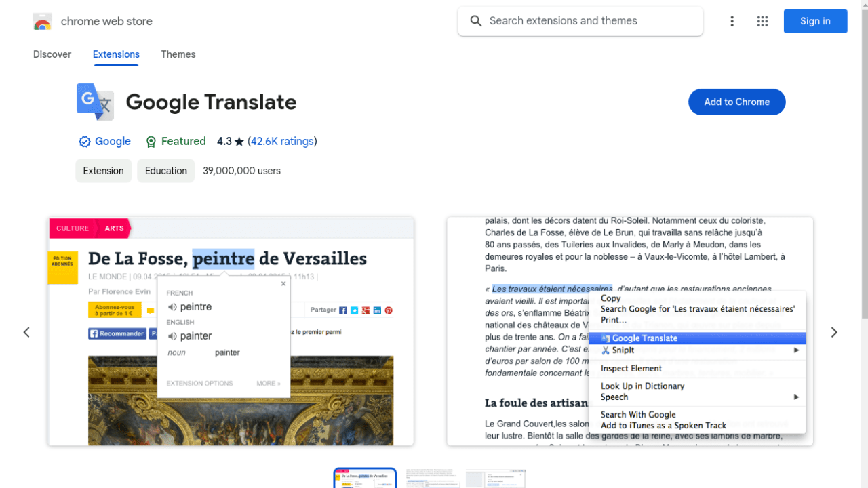Viewport: 868px width, 488px height.
Task: Click the Google Translate extension icon
Action: 95,102
